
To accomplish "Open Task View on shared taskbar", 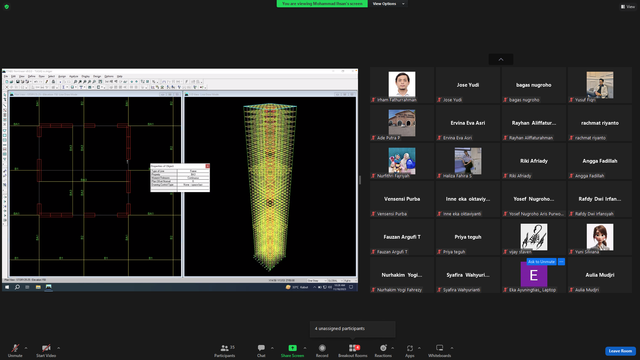I will (x=27, y=287).
